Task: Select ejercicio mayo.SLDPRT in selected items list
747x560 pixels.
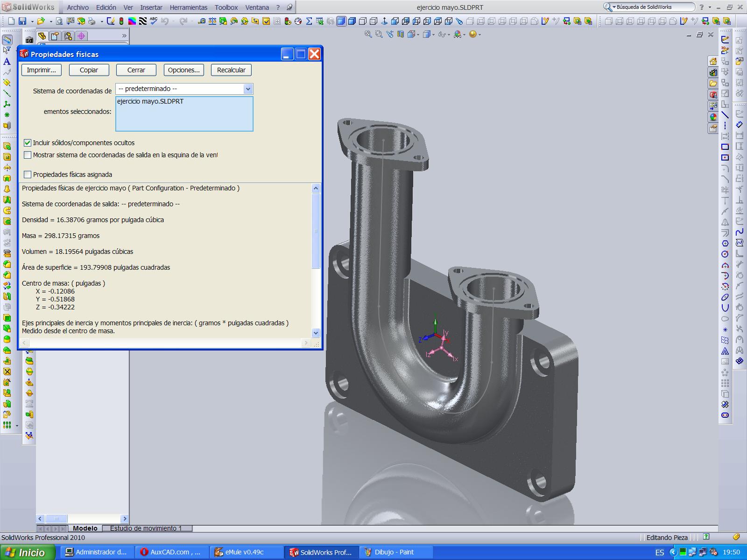Action: [150, 101]
